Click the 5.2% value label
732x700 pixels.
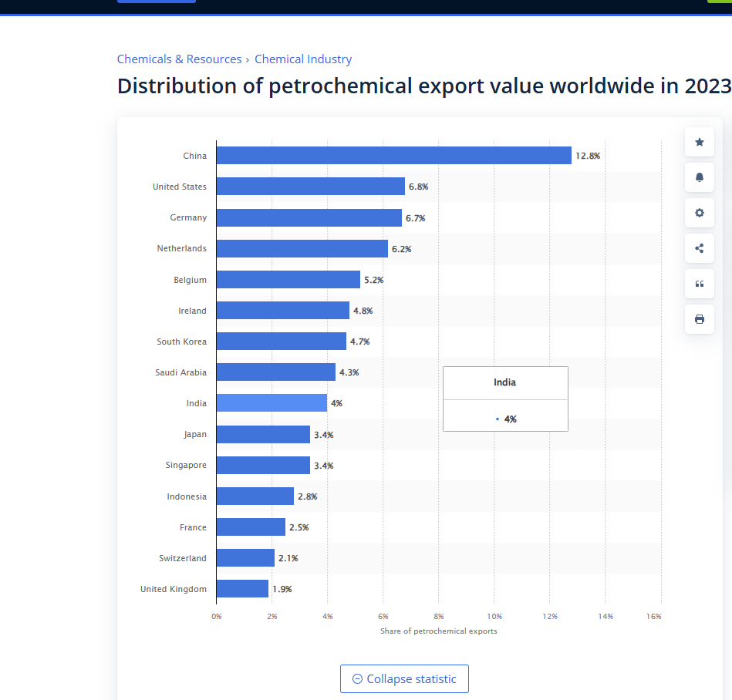tap(374, 280)
